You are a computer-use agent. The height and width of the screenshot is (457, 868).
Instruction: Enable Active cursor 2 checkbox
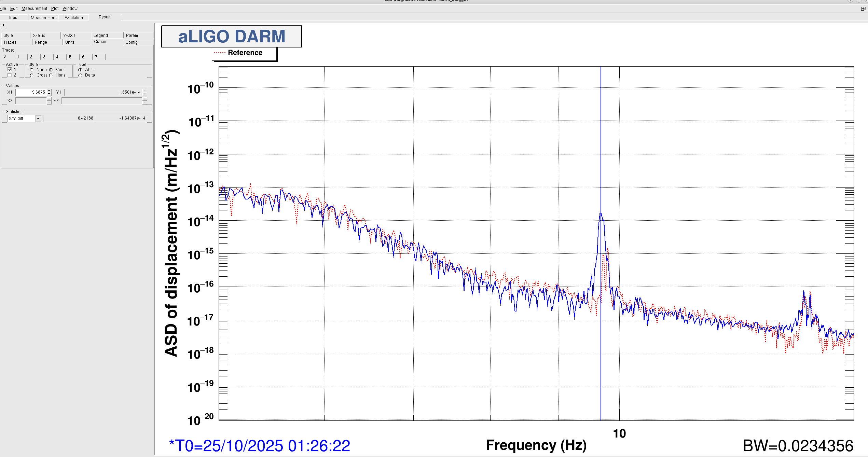10,75
